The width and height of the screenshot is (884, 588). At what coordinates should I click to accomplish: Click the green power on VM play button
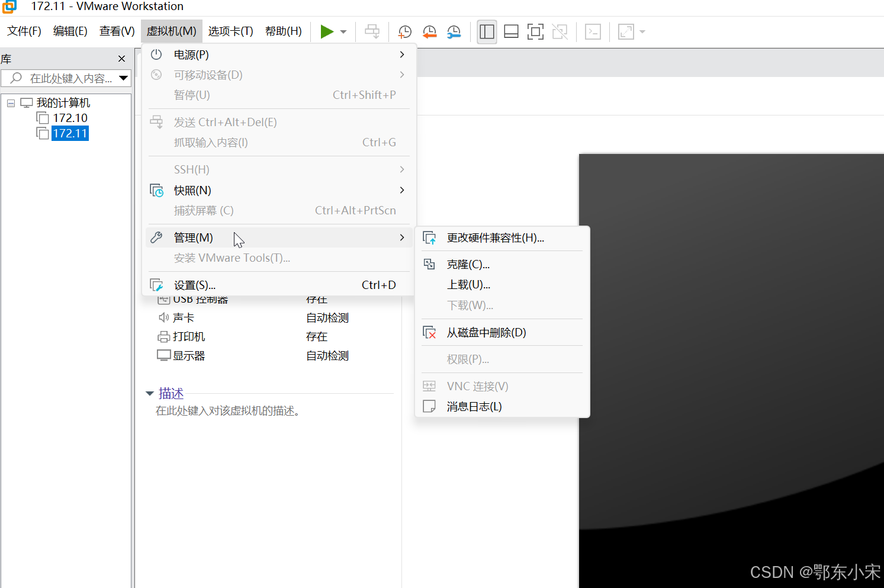(327, 31)
